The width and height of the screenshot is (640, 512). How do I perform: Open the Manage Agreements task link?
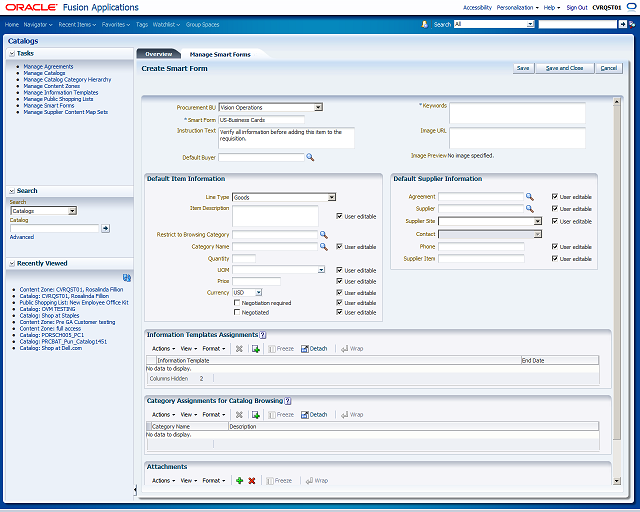click(x=48, y=67)
